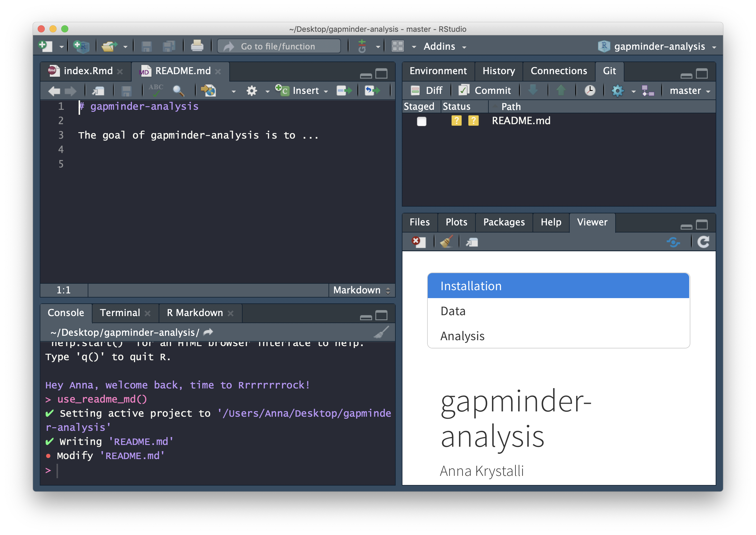The image size is (756, 535).
Task: Switch to the Connections tab
Action: 558,71
